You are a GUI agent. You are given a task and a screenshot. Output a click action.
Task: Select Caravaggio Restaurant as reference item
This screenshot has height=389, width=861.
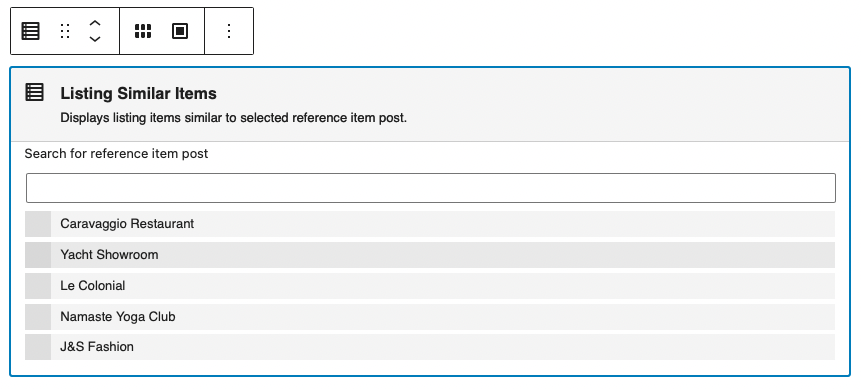pos(430,224)
